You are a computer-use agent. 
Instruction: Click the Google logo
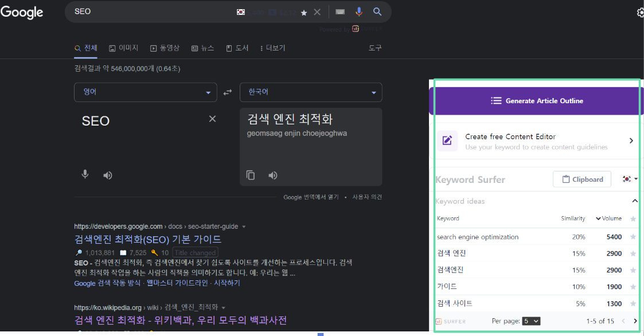pyautogui.click(x=22, y=12)
